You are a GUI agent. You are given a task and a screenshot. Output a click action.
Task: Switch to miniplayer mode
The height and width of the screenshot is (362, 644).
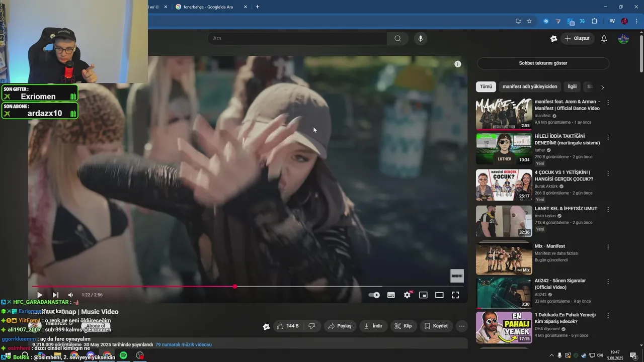pyautogui.click(x=423, y=295)
